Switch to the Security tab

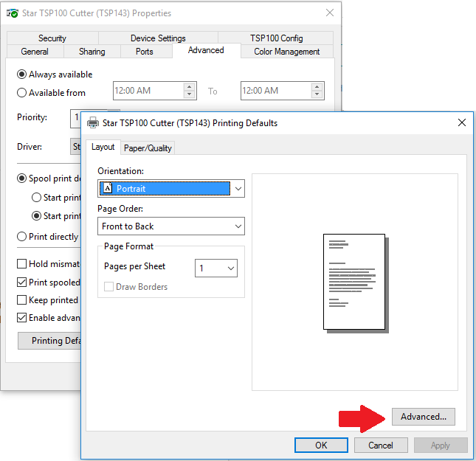click(52, 38)
